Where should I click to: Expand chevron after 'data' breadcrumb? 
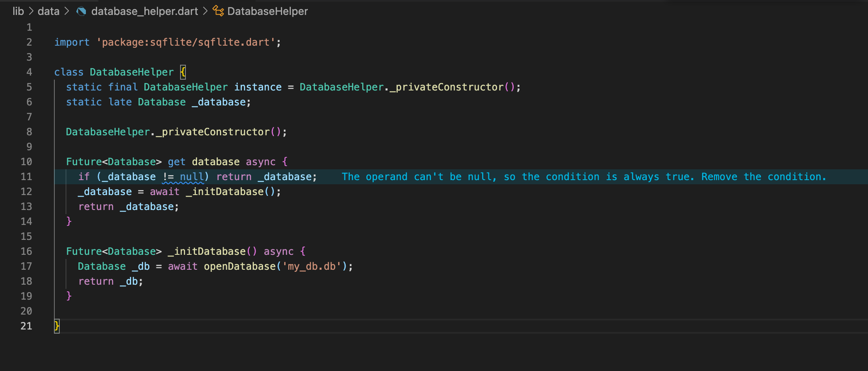(67, 11)
